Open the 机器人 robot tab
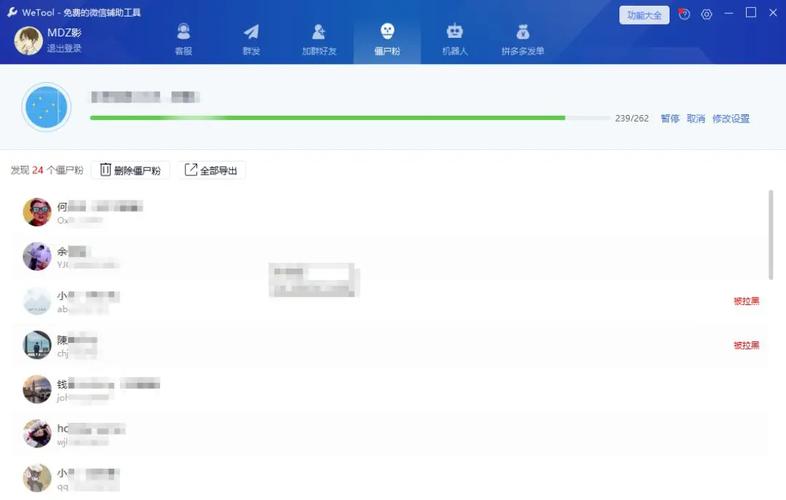The image size is (786, 500). [455, 39]
